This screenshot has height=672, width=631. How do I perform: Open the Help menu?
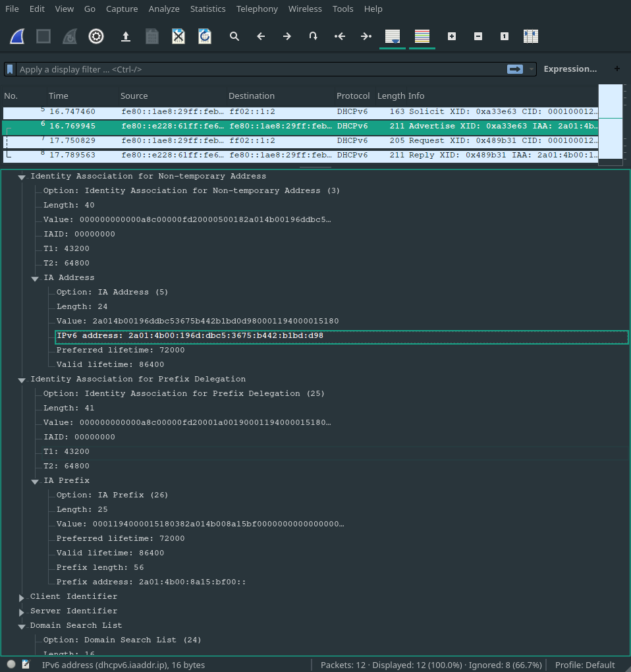[x=373, y=9]
